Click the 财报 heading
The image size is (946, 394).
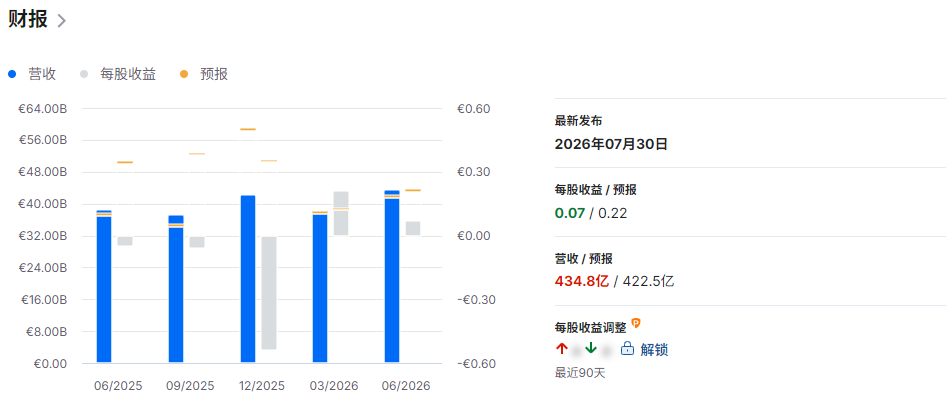28,19
